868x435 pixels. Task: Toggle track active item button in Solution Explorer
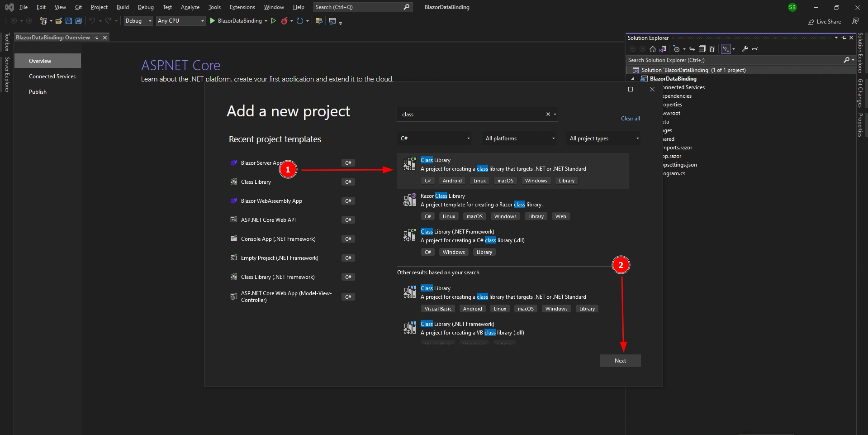click(726, 49)
